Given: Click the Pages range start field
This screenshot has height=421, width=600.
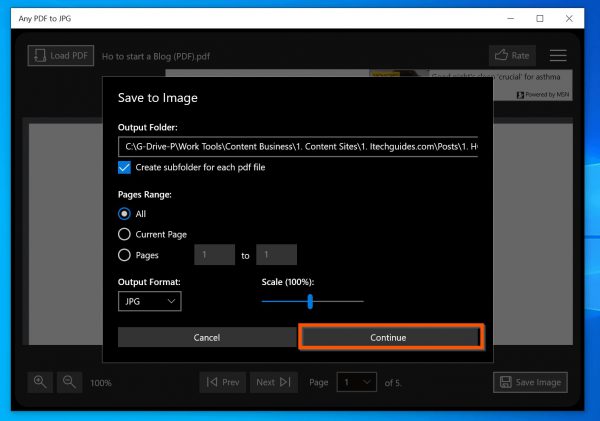Looking at the screenshot, I should click(213, 255).
